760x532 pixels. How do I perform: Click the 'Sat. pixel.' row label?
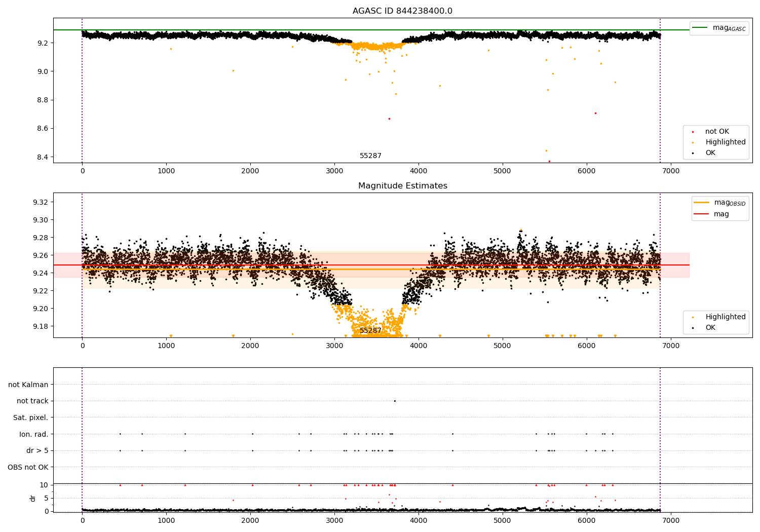pyautogui.click(x=30, y=417)
